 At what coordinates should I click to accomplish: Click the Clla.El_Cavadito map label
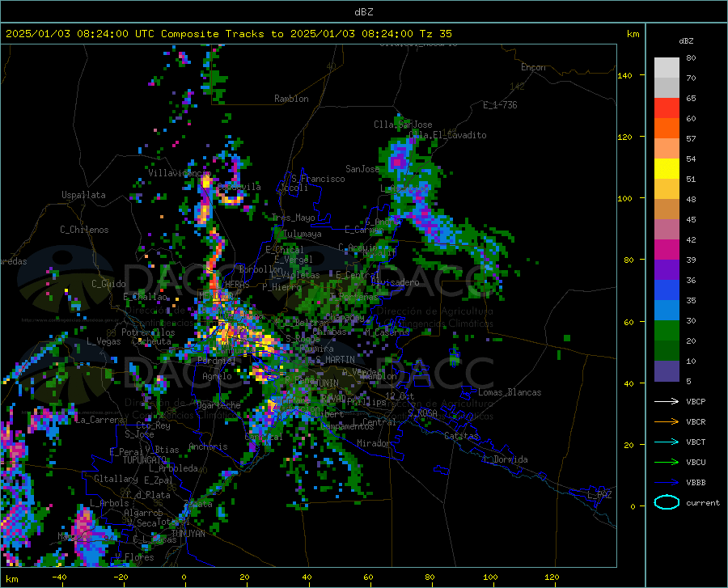point(447,135)
